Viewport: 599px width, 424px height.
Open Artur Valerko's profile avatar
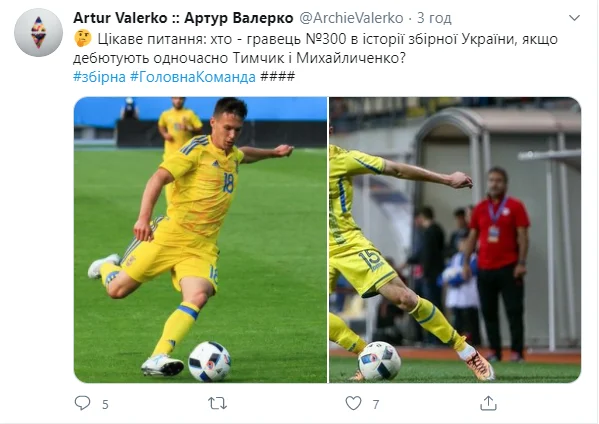pos(39,32)
